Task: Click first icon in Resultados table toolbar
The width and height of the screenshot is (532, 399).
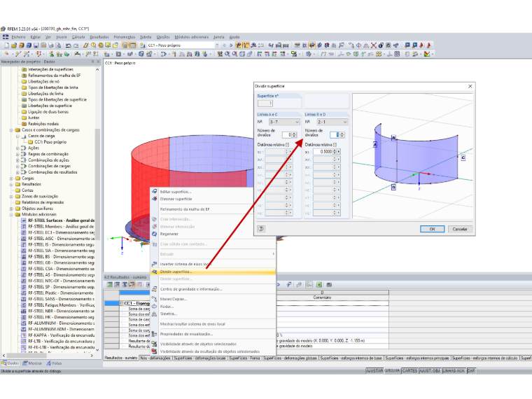Action: 110,285
